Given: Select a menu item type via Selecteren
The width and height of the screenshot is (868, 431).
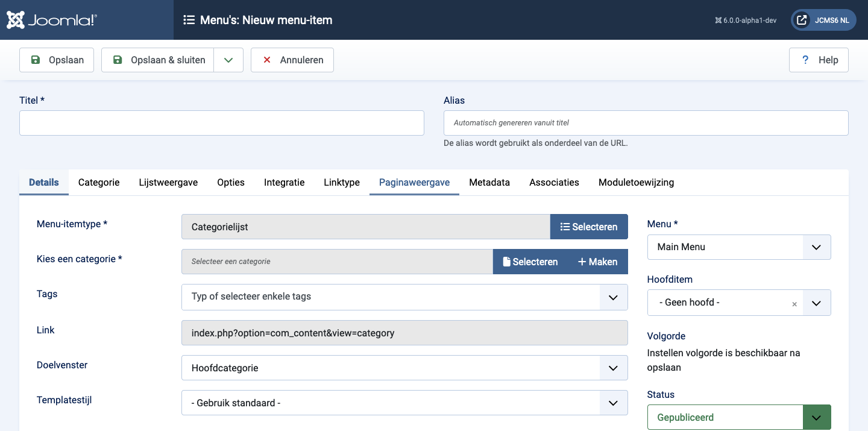Looking at the screenshot, I should (x=589, y=227).
